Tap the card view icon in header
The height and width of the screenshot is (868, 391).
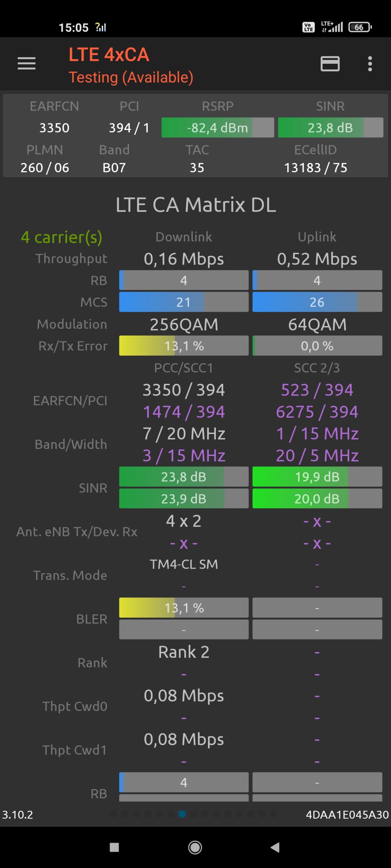pyautogui.click(x=330, y=63)
